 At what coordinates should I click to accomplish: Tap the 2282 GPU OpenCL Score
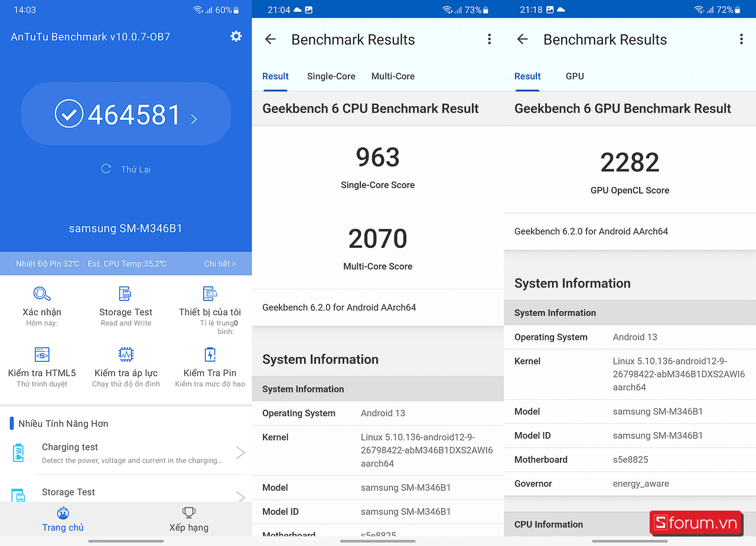click(x=630, y=163)
